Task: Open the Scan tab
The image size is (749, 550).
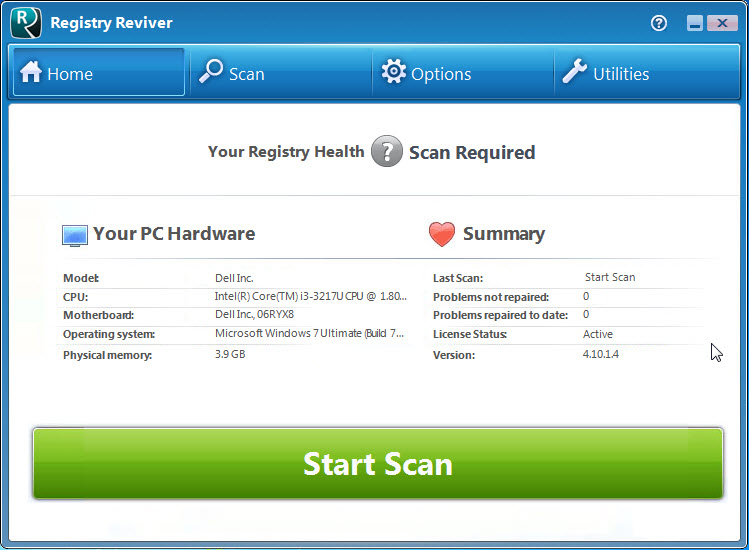Action: (x=281, y=72)
